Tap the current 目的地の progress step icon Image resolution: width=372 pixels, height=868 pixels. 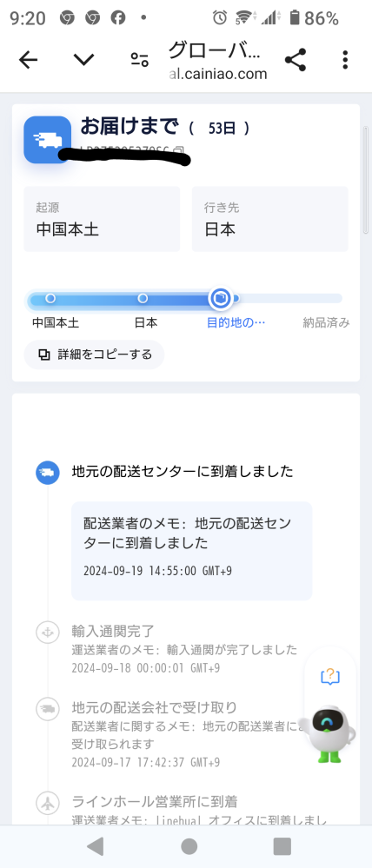(220, 298)
